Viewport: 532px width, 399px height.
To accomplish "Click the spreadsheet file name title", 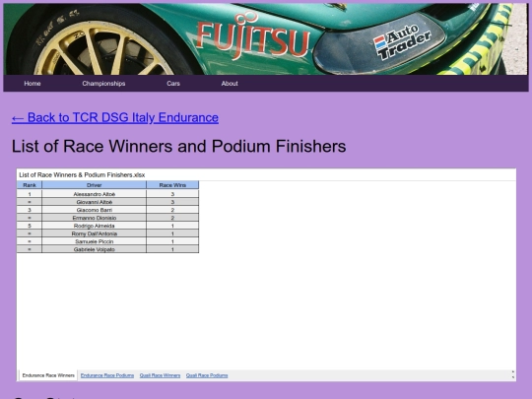I will coord(82,175).
